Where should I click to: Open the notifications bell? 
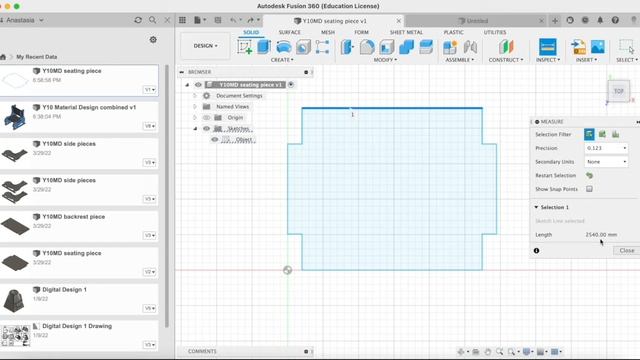coord(600,20)
